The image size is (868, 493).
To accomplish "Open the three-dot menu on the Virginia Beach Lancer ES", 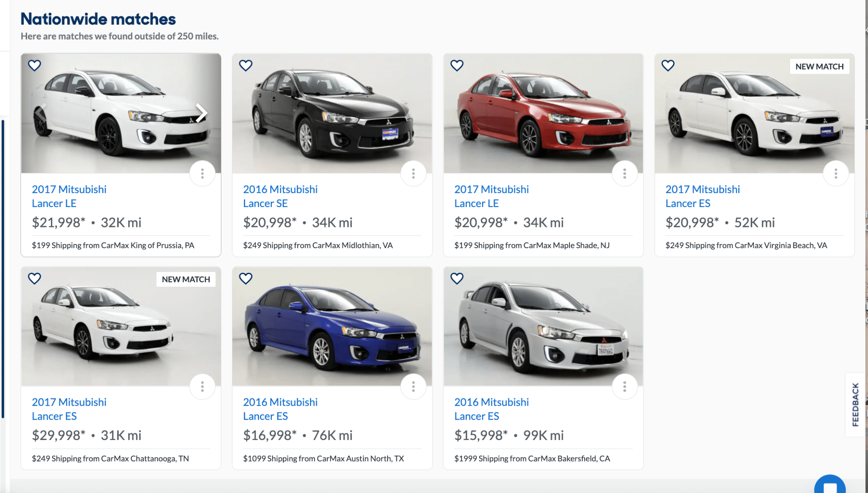I will [835, 173].
